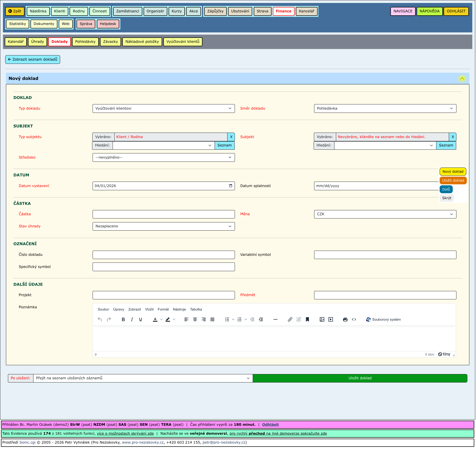The height and width of the screenshot is (453, 476).
Task: Open the Typ dokladu dropdown
Action: (x=164, y=109)
